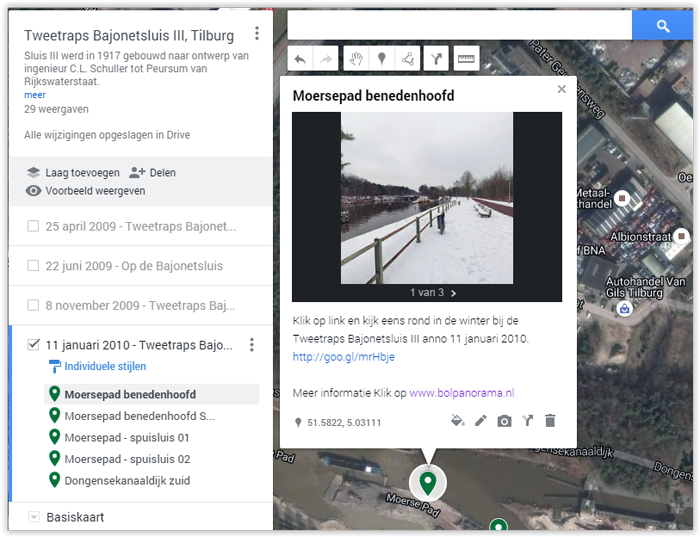Enable the 25 april 2009 layer checkbox
Image resolution: width=700 pixels, height=537 pixels.
tap(33, 226)
